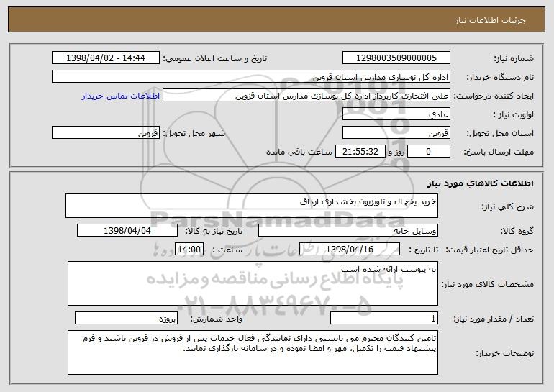Image resolution: width=554 pixels, height=392 pixels.
Task: Click the جزئیات اطلاعات نیاز header title
Action: click(x=490, y=20)
